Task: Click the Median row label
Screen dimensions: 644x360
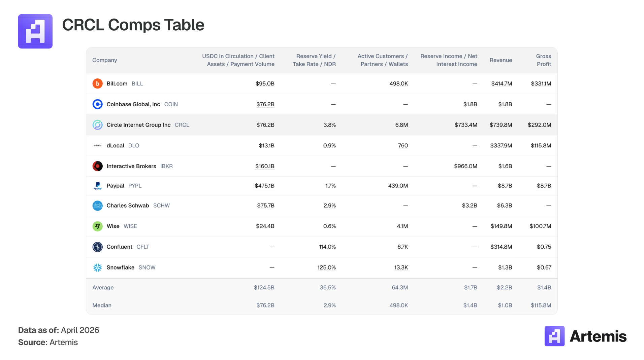Action: click(x=102, y=305)
